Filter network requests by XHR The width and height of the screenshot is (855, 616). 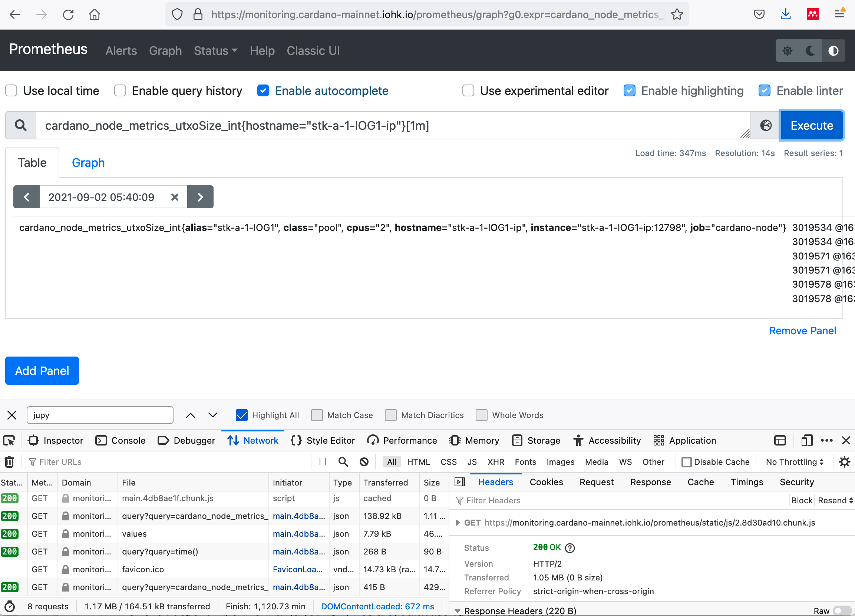click(x=495, y=461)
